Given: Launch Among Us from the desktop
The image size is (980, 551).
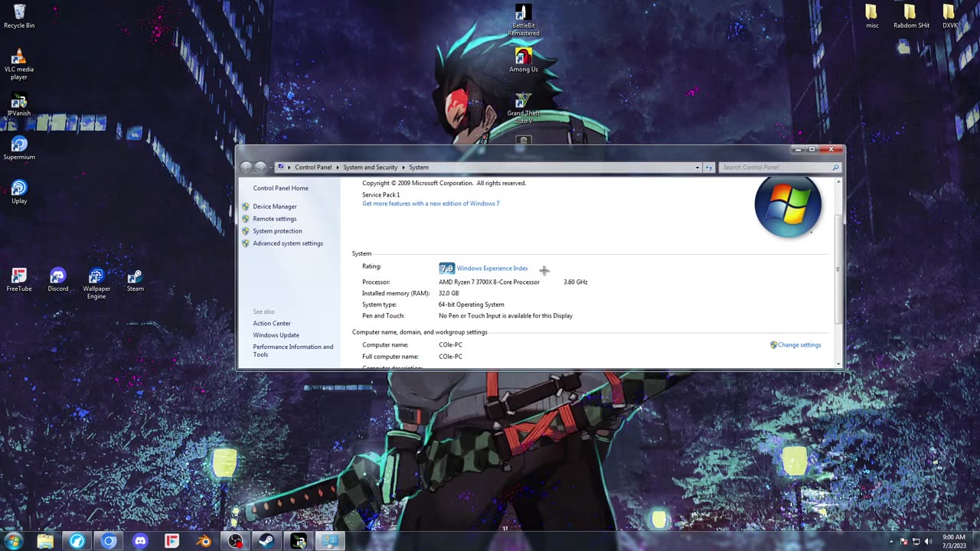Looking at the screenshot, I should (x=524, y=60).
